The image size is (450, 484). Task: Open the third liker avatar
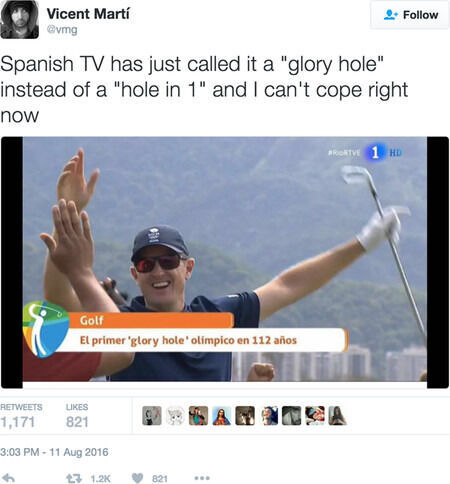[198, 416]
